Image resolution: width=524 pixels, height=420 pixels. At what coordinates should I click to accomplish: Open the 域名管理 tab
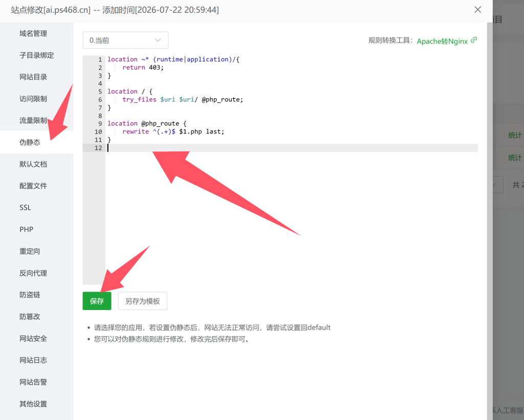tap(33, 33)
